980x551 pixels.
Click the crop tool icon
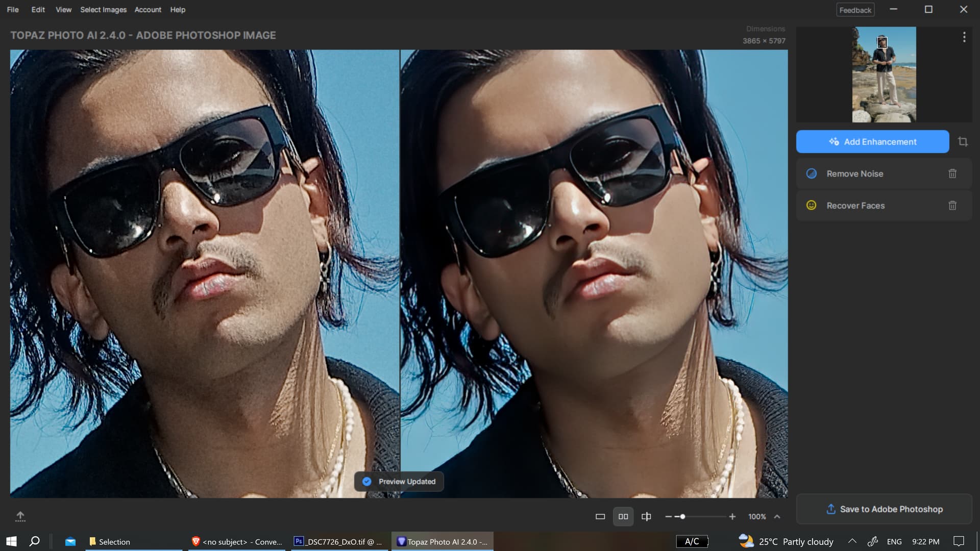(x=963, y=142)
